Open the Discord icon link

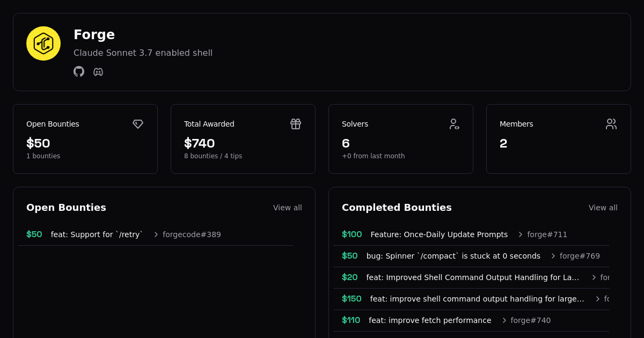click(x=98, y=71)
